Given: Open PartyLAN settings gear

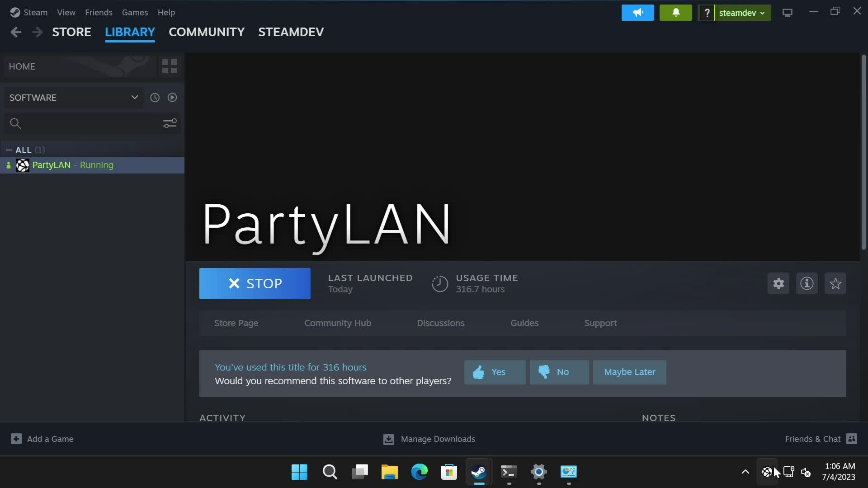Looking at the screenshot, I should 778,284.
